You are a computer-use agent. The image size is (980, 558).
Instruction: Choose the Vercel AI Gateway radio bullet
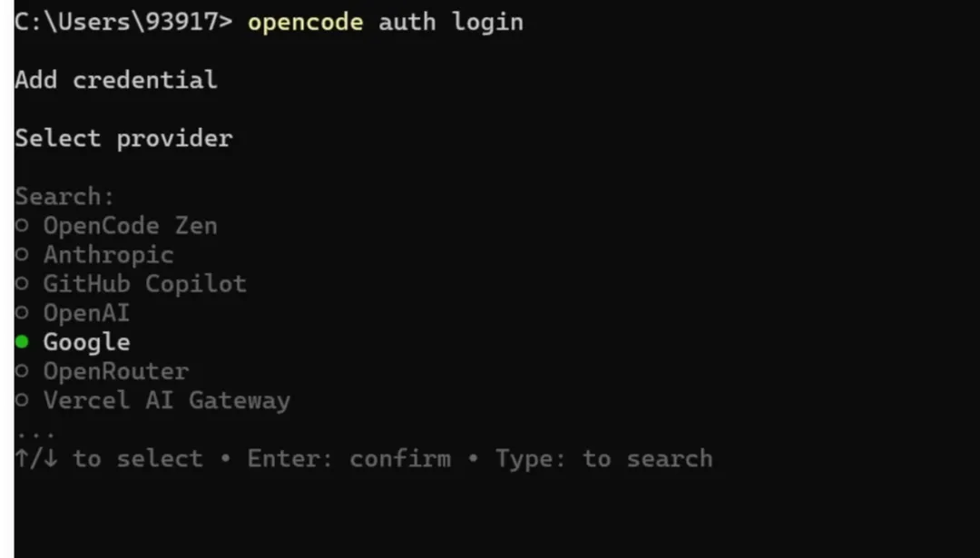pyautogui.click(x=23, y=401)
